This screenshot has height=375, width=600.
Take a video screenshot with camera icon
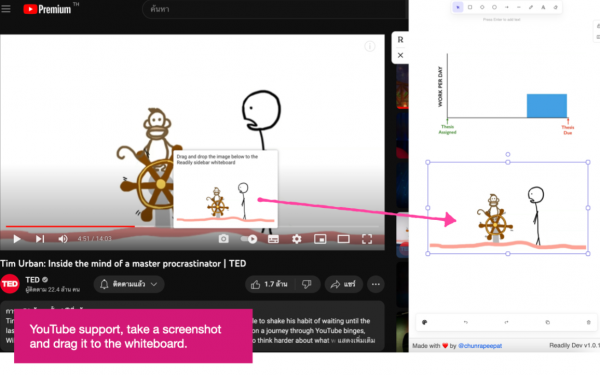point(223,239)
